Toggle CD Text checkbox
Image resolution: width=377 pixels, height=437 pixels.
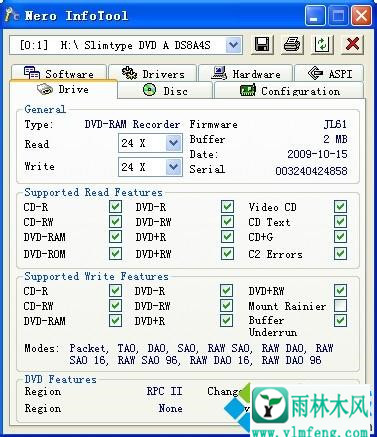coord(340,222)
